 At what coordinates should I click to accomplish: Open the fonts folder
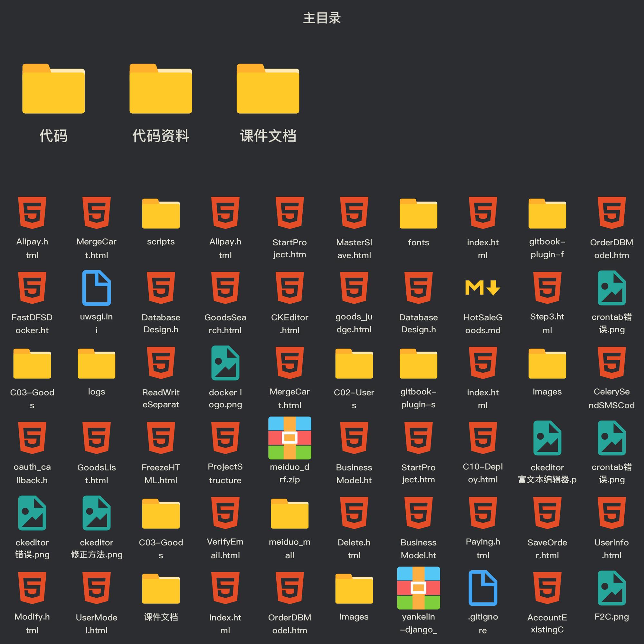[x=418, y=214]
